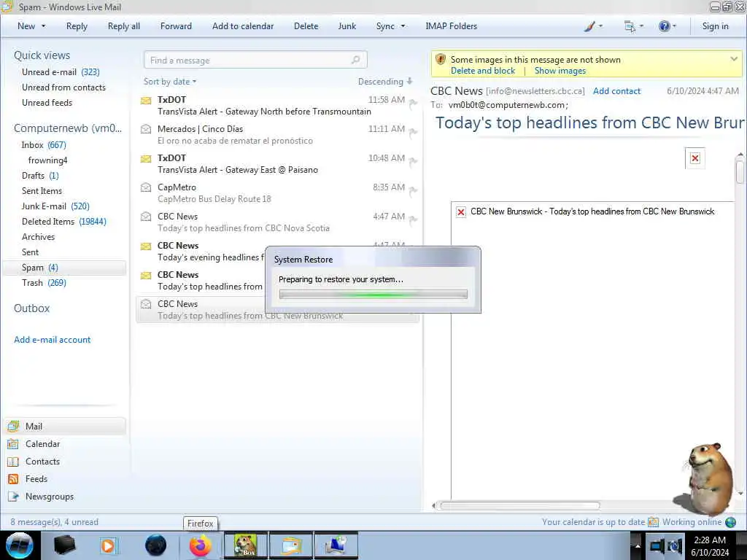Toggle the Descending sort order

tap(385, 82)
